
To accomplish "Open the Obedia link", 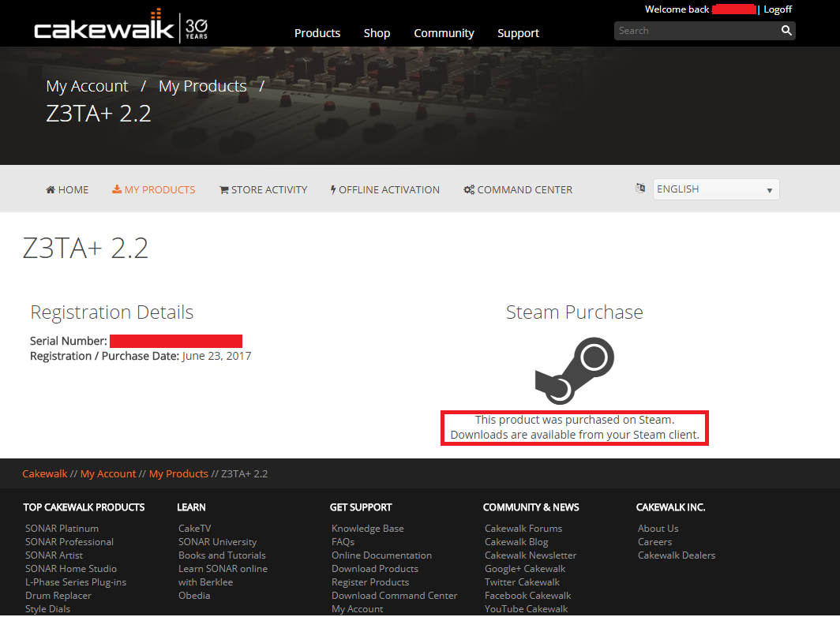I will point(194,595).
